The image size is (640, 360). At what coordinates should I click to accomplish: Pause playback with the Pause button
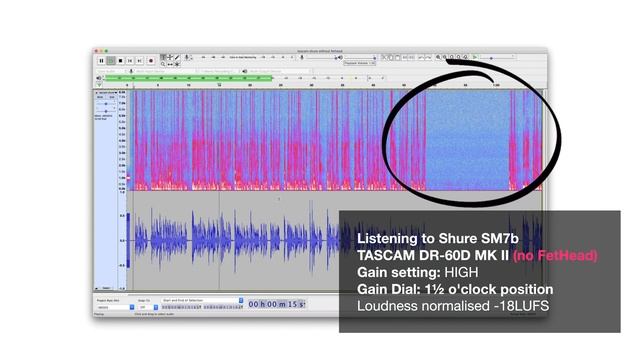tap(101, 61)
